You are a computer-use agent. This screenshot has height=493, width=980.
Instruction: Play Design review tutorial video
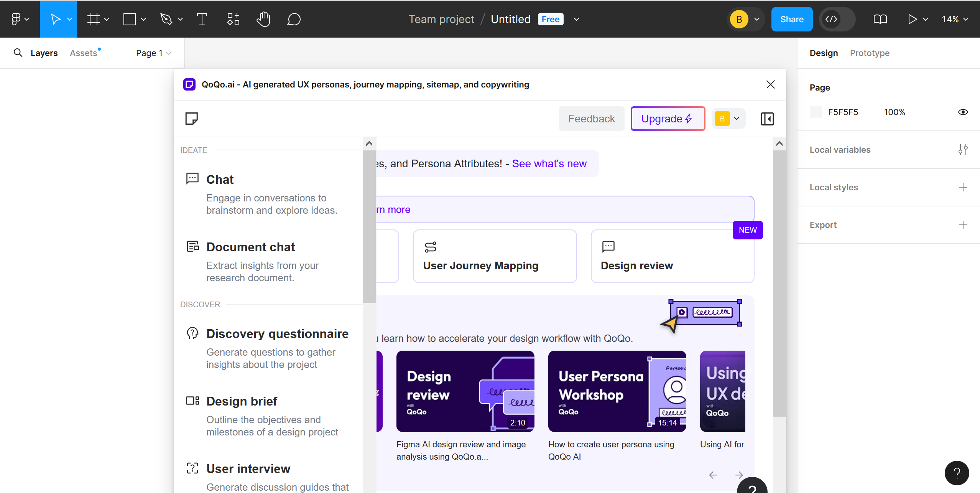pyautogui.click(x=465, y=391)
